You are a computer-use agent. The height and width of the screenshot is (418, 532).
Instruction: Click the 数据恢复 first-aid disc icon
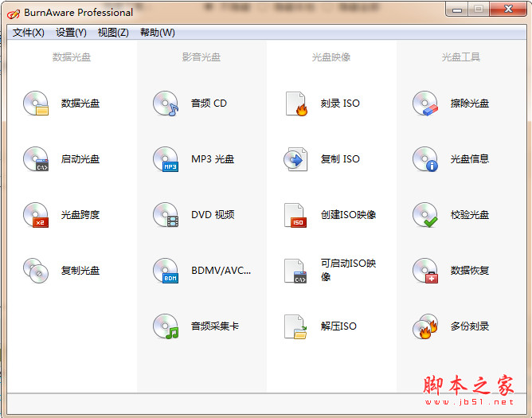tap(425, 271)
